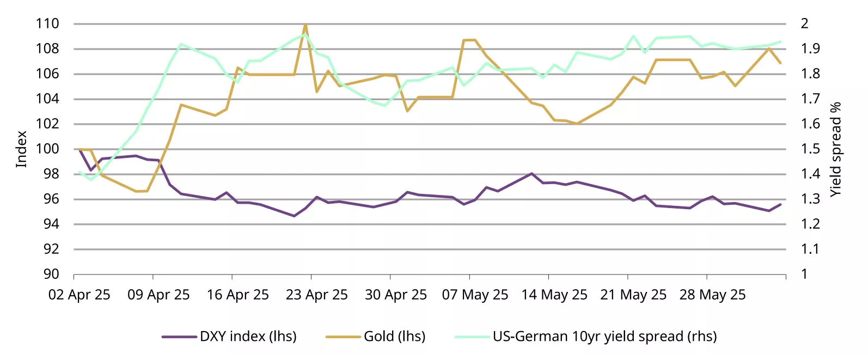Select the '02 Apr 25' x-axis date
This screenshot has width=868, height=354.
pyautogui.click(x=80, y=295)
